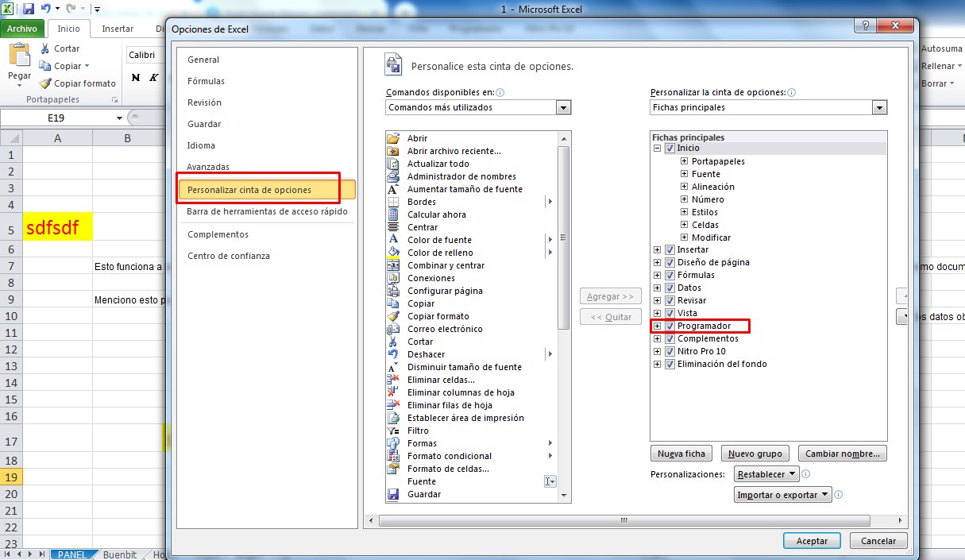Image resolution: width=965 pixels, height=560 pixels.
Task: Click the Guardar floppy disk icon in list
Action: point(392,494)
